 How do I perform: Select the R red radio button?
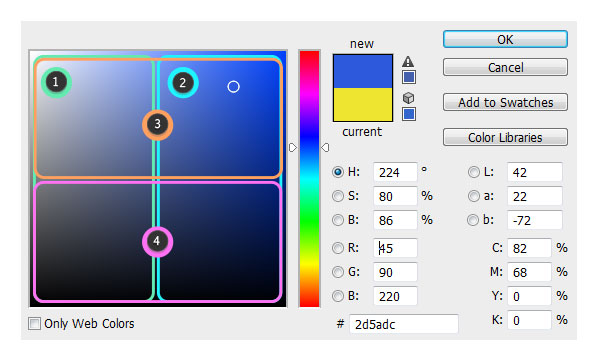coord(338,248)
